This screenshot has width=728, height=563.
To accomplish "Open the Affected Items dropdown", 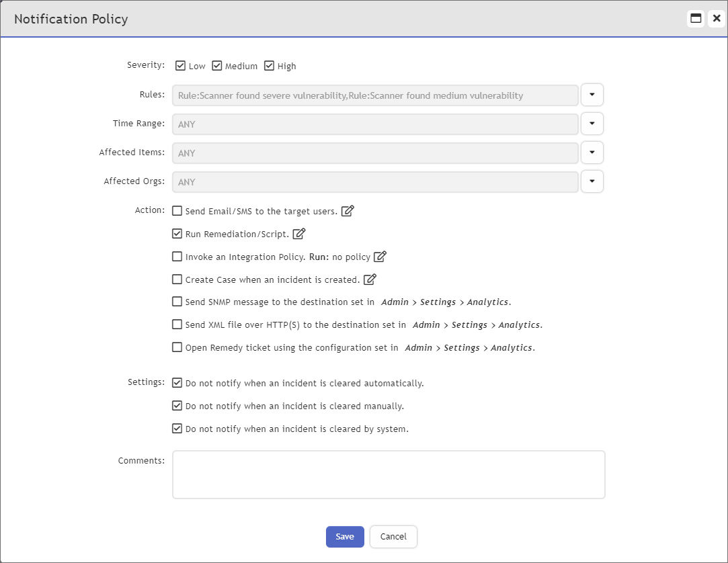I will pyautogui.click(x=592, y=153).
